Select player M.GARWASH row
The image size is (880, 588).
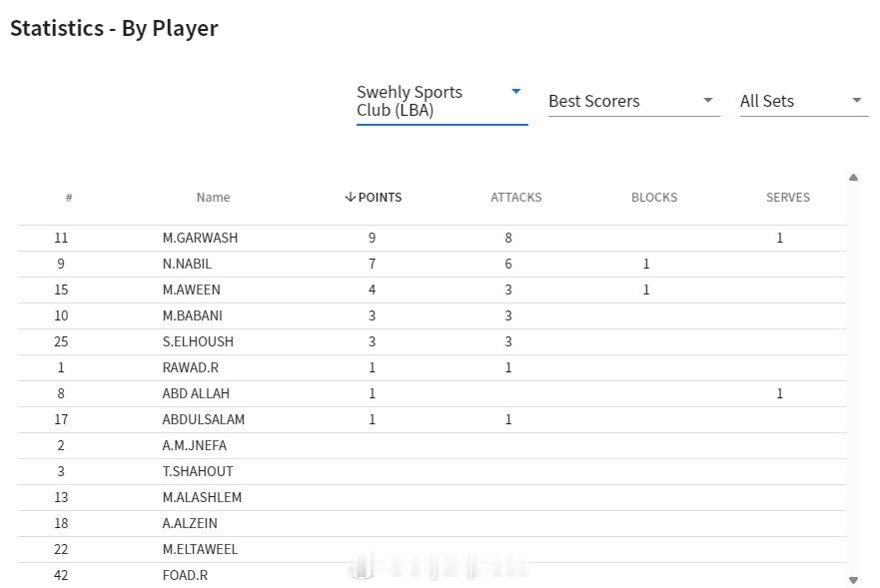click(x=200, y=238)
